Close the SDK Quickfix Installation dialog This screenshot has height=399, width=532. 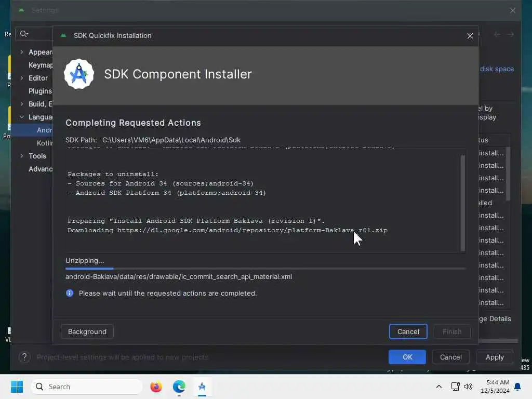[470, 36]
